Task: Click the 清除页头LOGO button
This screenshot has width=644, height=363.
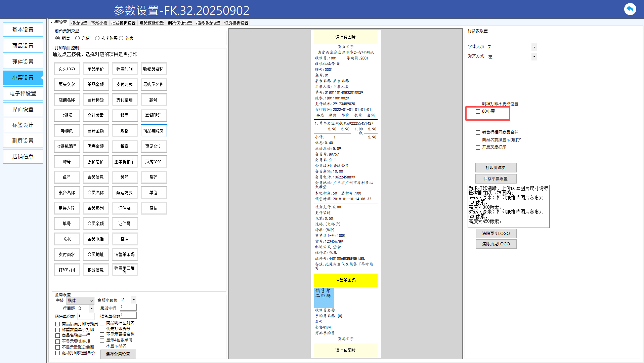Action: tap(496, 234)
